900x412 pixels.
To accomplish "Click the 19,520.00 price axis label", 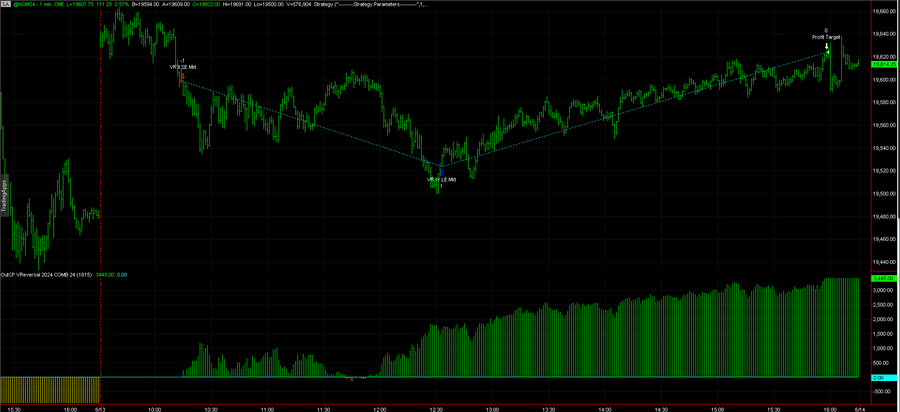I will [885, 171].
